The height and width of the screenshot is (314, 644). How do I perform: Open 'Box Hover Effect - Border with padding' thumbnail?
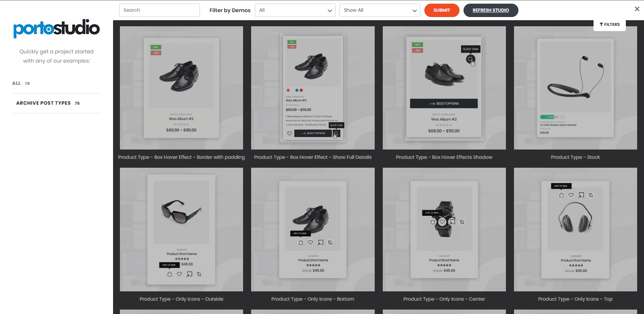coord(181,88)
